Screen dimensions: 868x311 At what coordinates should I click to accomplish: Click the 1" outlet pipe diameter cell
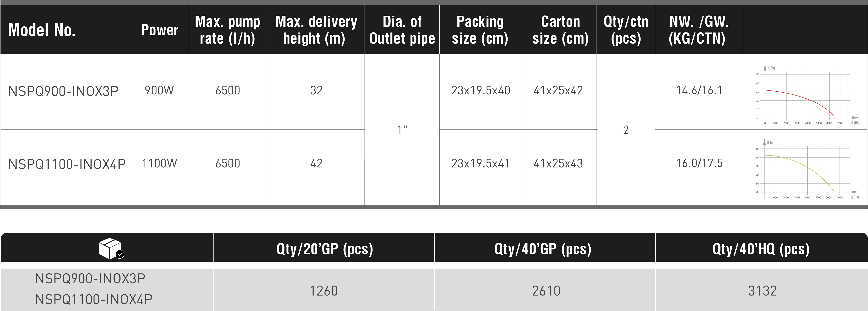pos(402,130)
